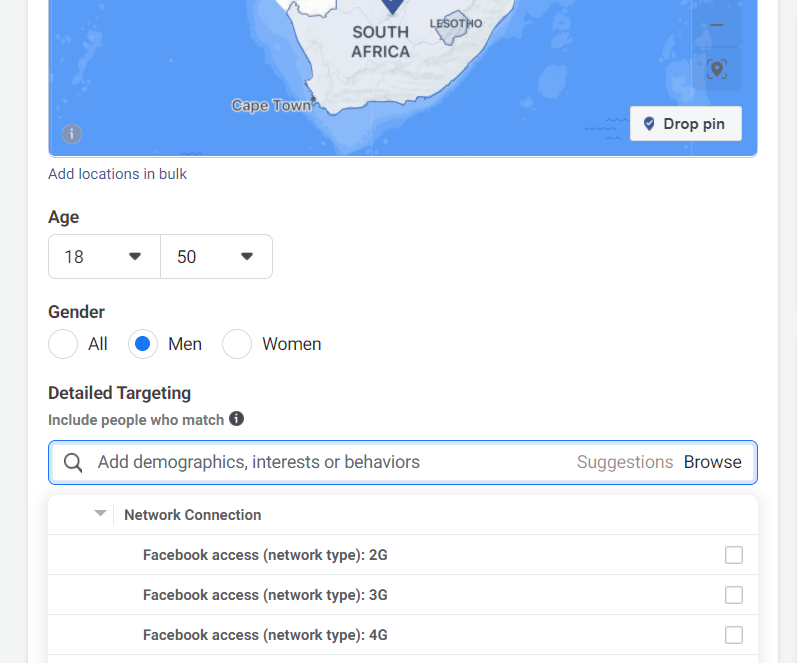Viewport: 797px width, 663px height.
Task: Open the Browse tab in Detailed Targeting
Action: tap(712, 462)
